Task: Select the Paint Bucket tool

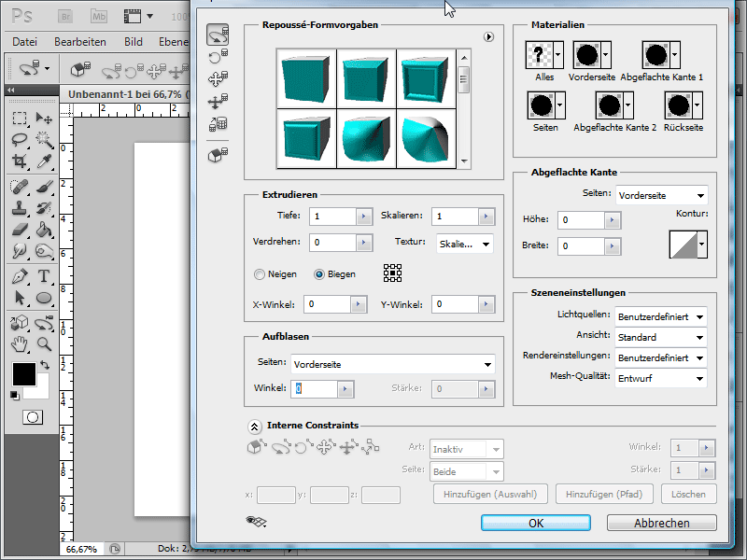Action: click(44, 230)
